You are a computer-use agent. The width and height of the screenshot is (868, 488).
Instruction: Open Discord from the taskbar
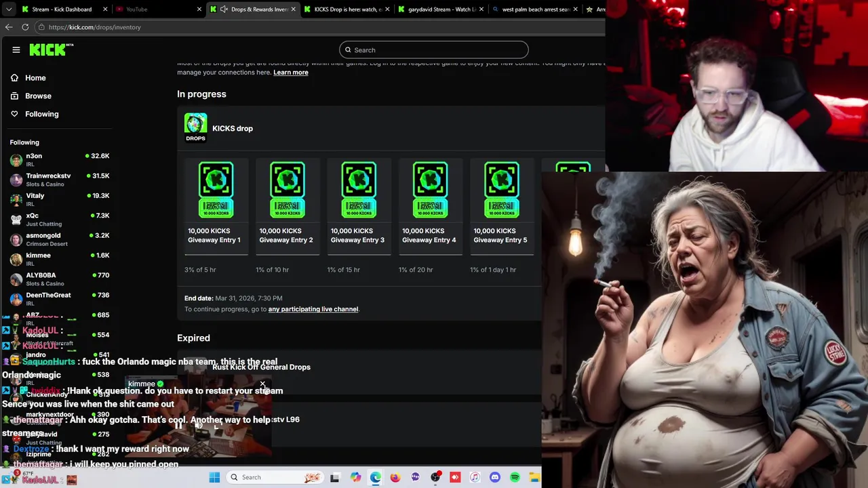tap(495, 478)
